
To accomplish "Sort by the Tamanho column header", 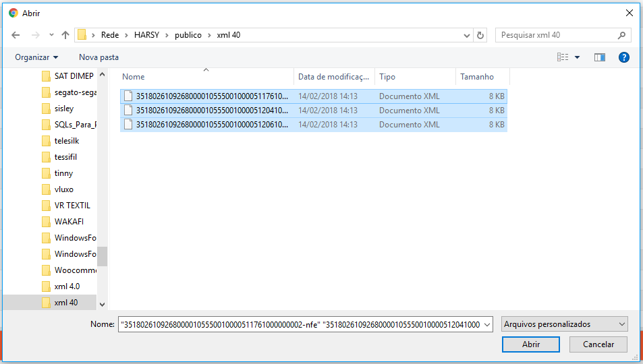I will (x=482, y=77).
